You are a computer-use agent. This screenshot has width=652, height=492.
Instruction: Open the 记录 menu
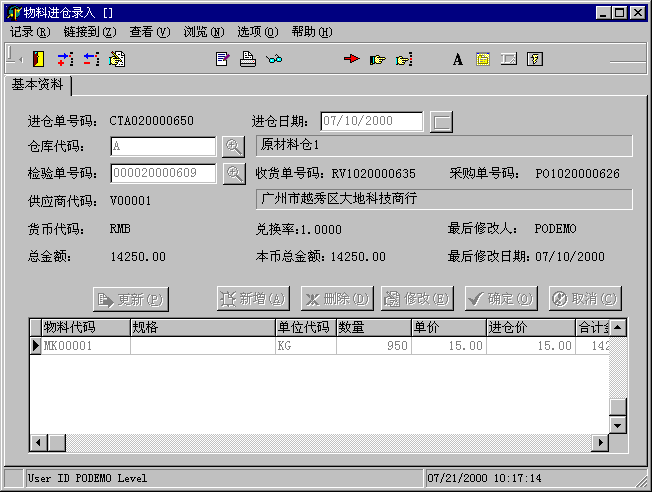[30, 32]
